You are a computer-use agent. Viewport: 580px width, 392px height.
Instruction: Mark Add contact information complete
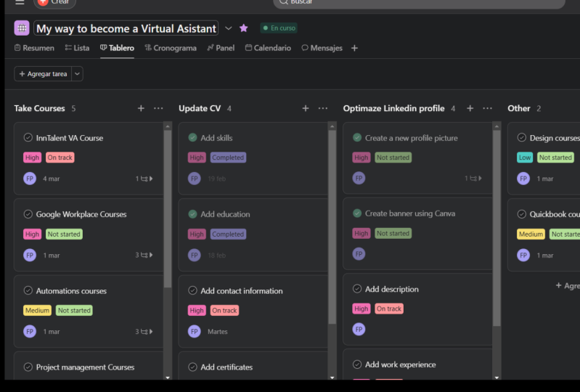click(x=192, y=290)
